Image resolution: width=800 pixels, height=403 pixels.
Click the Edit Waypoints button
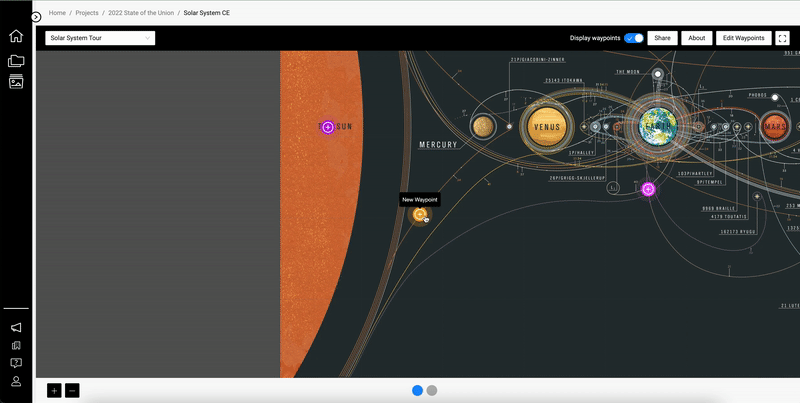tap(743, 38)
